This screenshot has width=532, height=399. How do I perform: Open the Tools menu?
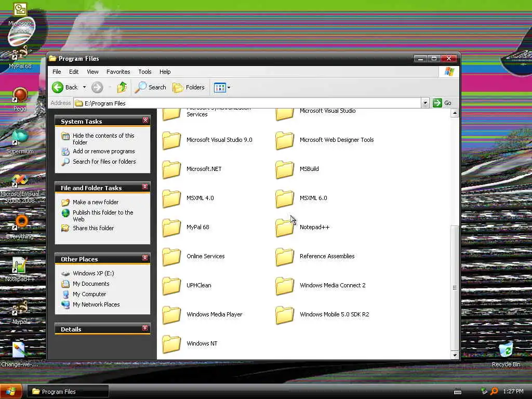tap(144, 72)
